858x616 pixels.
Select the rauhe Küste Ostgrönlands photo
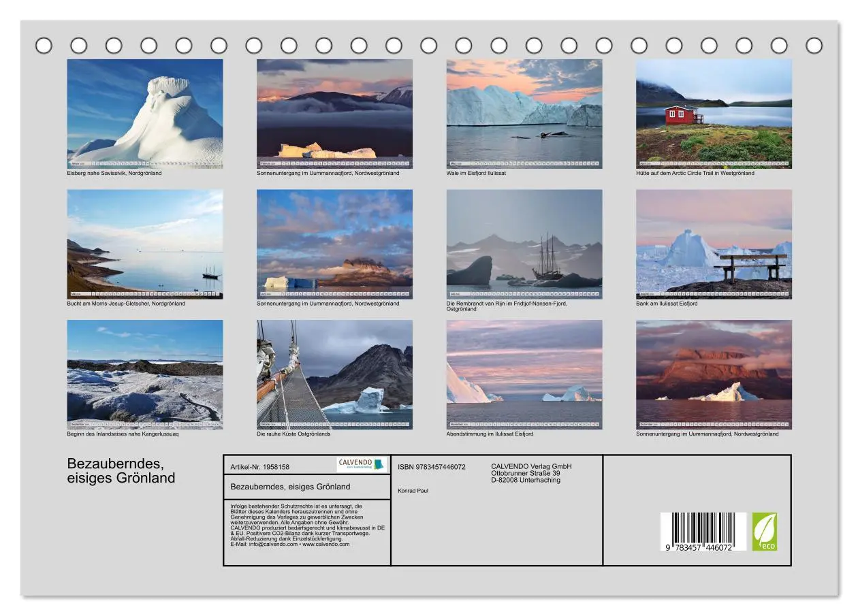coord(334,374)
